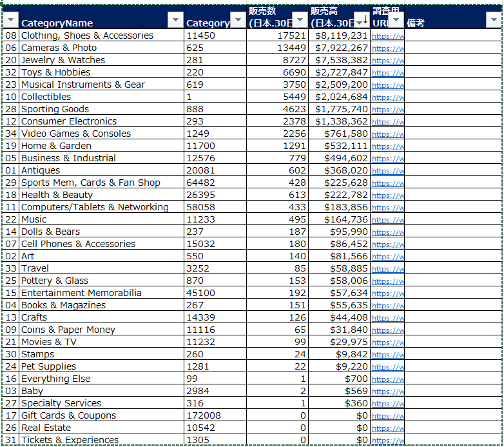Image resolution: width=504 pixels, height=447 pixels.
Task: Open the URL link for Stamps
Action: [x=387, y=354]
